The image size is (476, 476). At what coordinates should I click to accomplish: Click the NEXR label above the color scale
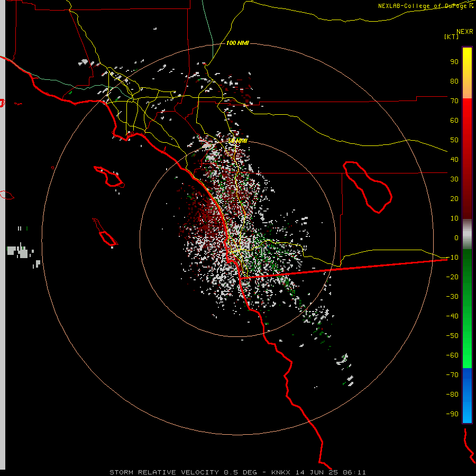pyautogui.click(x=464, y=32)
